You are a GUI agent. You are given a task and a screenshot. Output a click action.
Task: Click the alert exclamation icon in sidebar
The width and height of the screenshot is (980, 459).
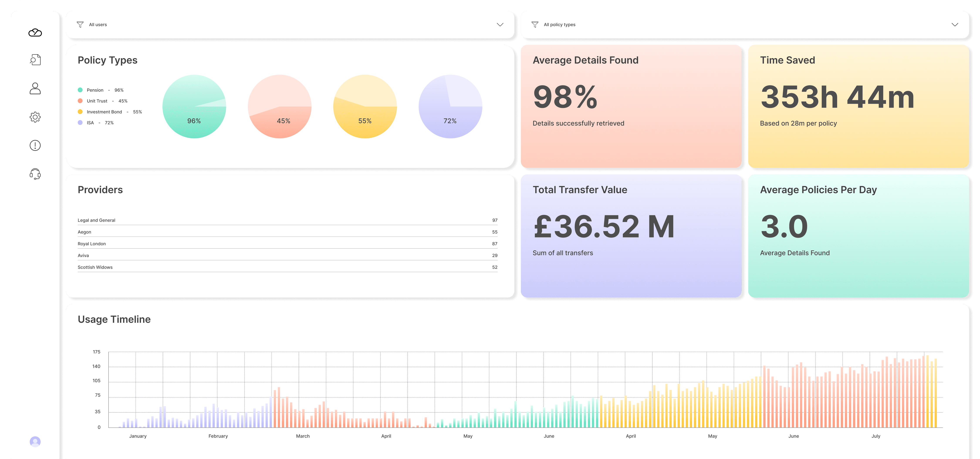pyautogui.click(x=35, y=145)
